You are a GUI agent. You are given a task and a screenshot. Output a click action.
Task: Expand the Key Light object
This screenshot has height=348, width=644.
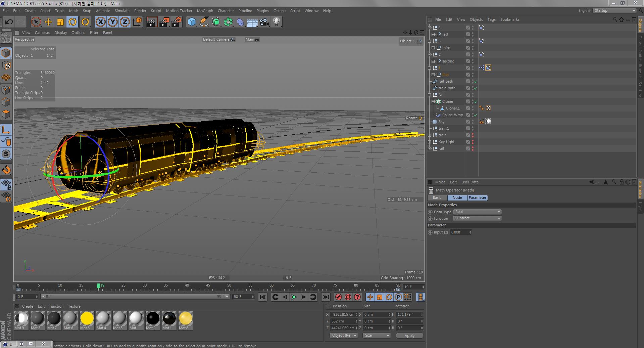430,142
